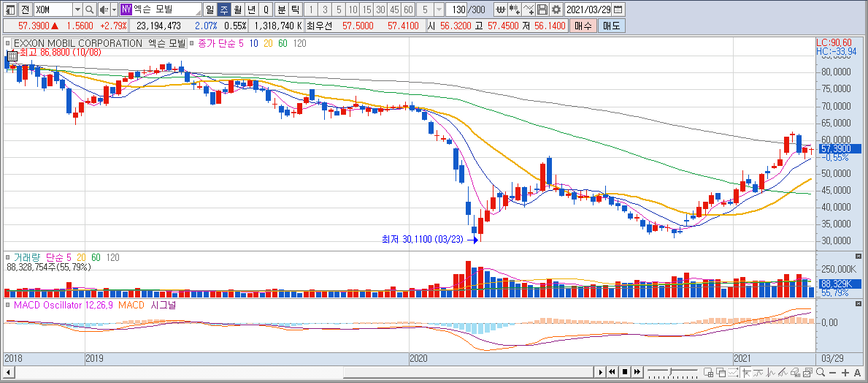Click the XOM ticker symbol input field
The width and height of the screenshot is (868, 383).
point(53,10)
